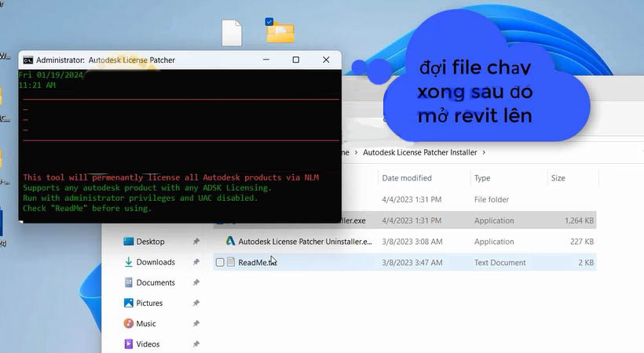Click the text document icon beside ReadMe.txt
This screenshot has width=644, height=353.
(231, 262)
